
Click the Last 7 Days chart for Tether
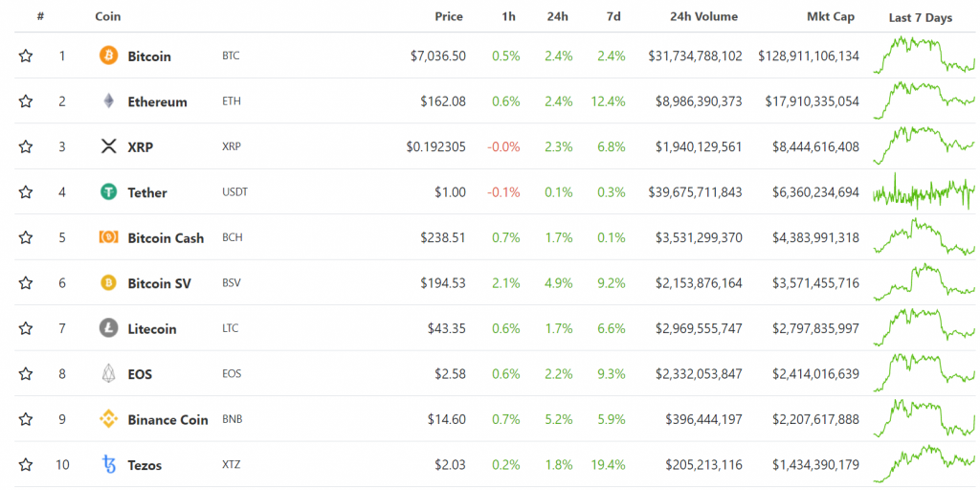[924, 192]
